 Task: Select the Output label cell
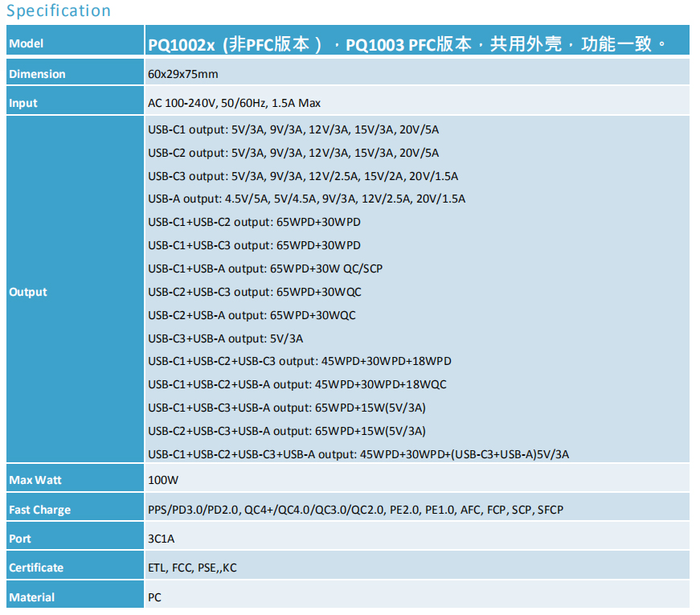(x=75, y=289)
